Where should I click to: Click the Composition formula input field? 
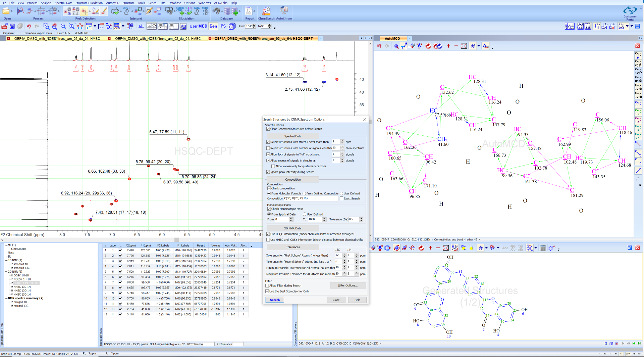click(x=311, y=198)
